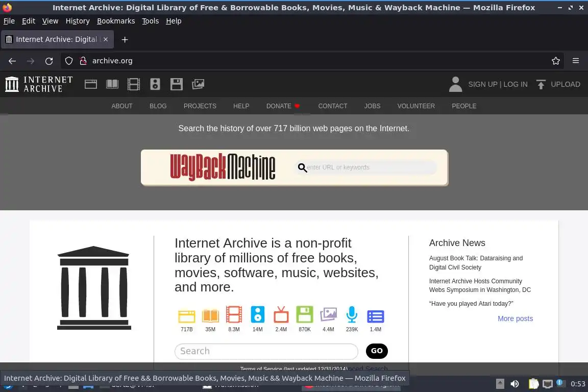588x392 pixels.
Task: Open the DONATE link
Action: [x=283, y=106]
